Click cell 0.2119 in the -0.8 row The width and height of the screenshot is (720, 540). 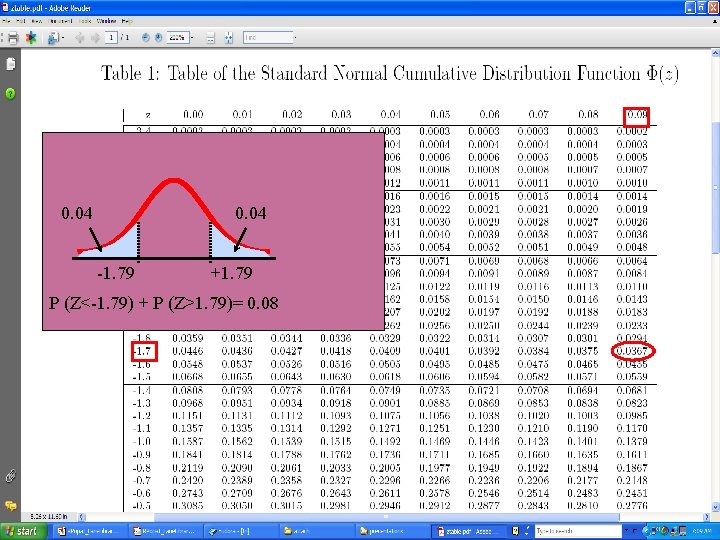188,468
